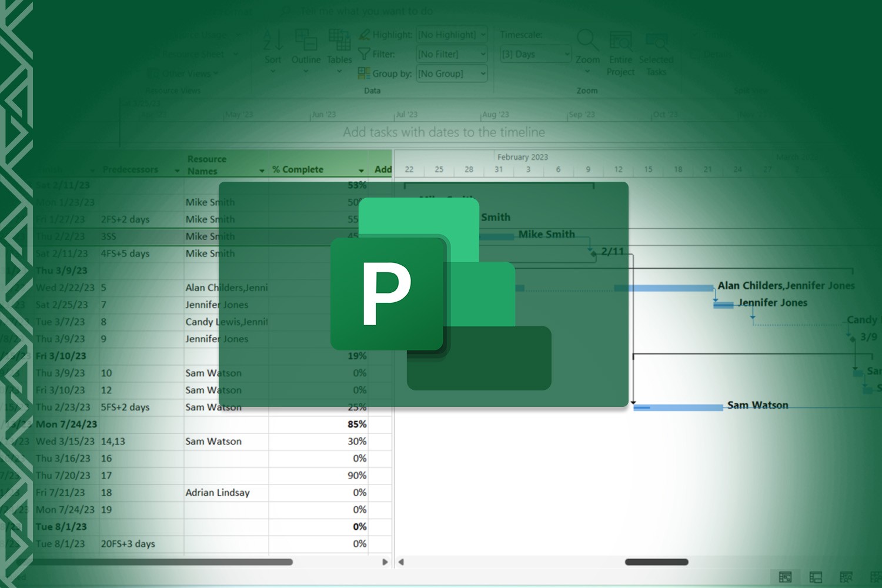
Task: Select the '3SS' predecessor cell
Action: pyautogui.click(x=141, y=236)
